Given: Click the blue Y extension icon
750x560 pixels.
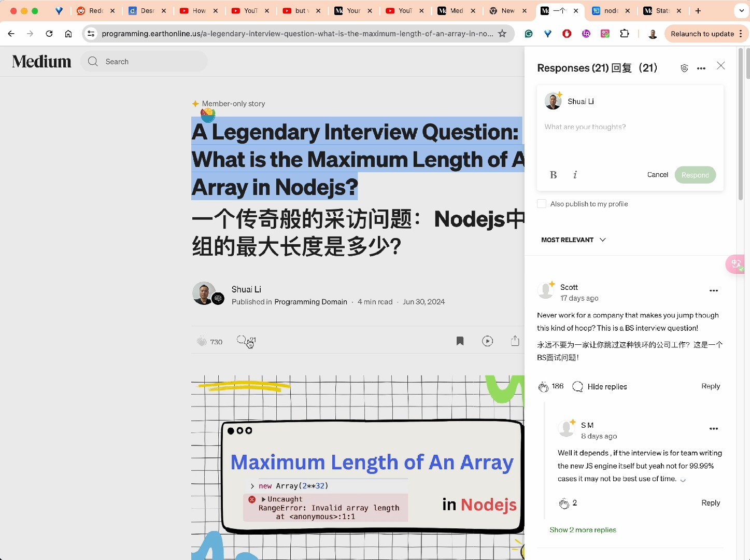Looking at the screenshot, I should pyautogui.click(x=547, y=34).
